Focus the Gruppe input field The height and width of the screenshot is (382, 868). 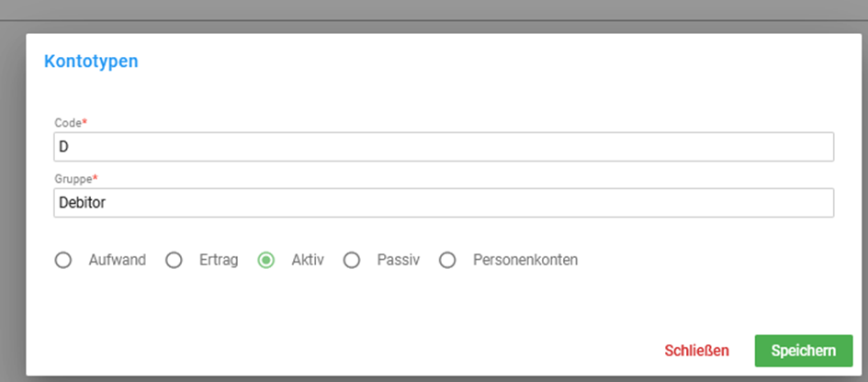pos(444,203)
